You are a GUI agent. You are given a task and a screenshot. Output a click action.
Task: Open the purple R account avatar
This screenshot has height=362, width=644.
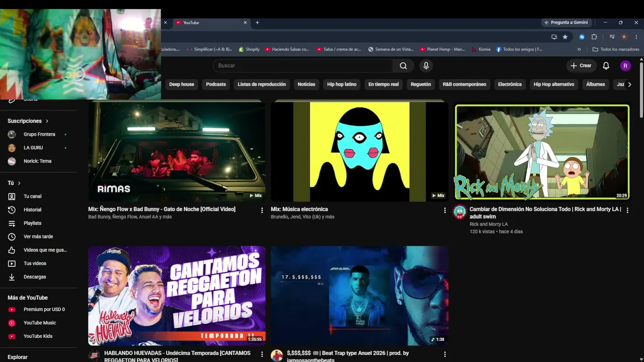point(625,66)
